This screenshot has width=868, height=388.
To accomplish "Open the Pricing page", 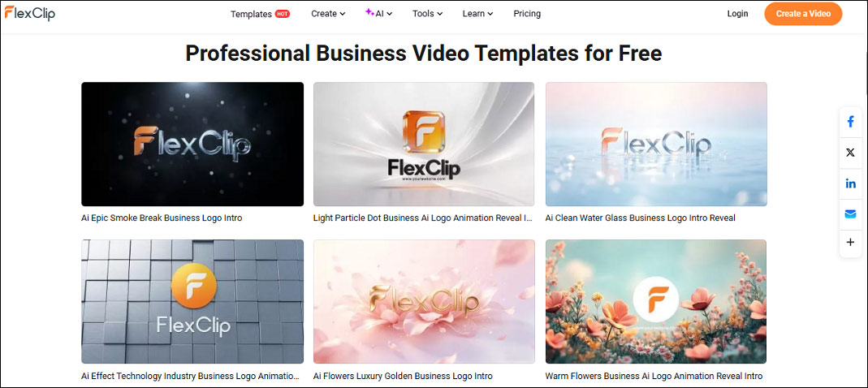I will pos(527,14).
